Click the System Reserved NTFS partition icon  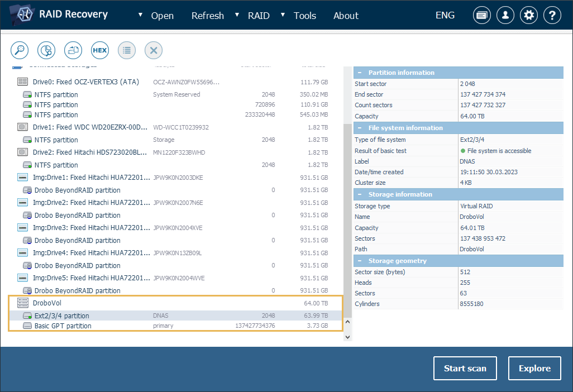(27, 94)
